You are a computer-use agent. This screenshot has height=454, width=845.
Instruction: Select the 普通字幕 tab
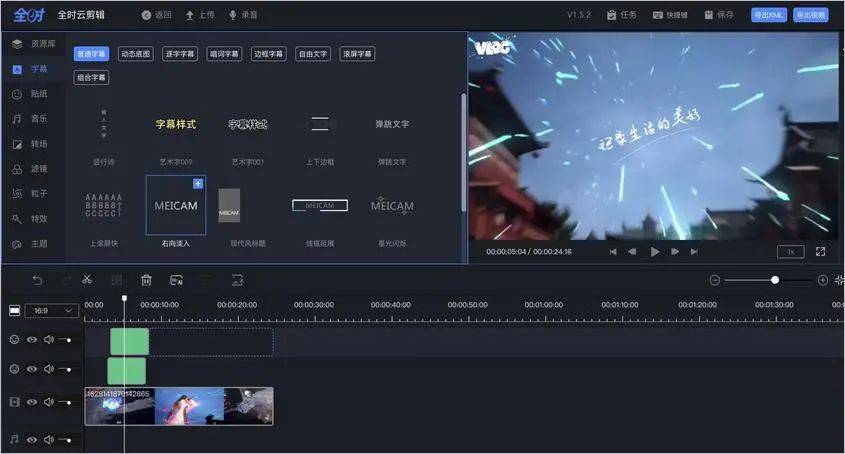point(91,54)
